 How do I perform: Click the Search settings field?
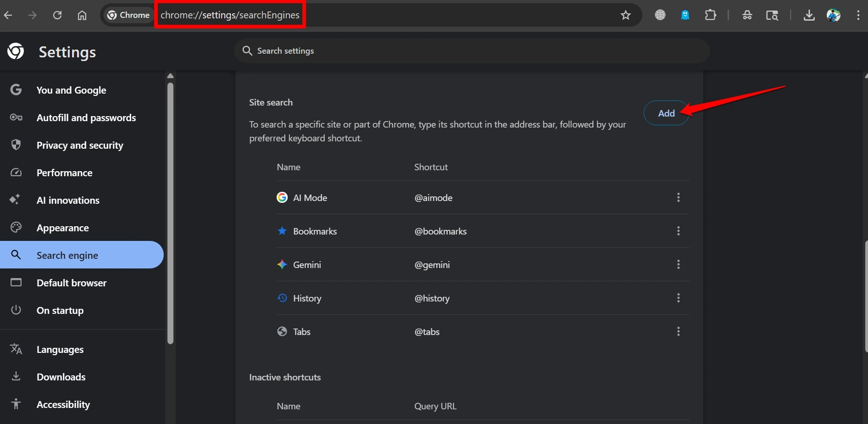[x=471, y=50]
